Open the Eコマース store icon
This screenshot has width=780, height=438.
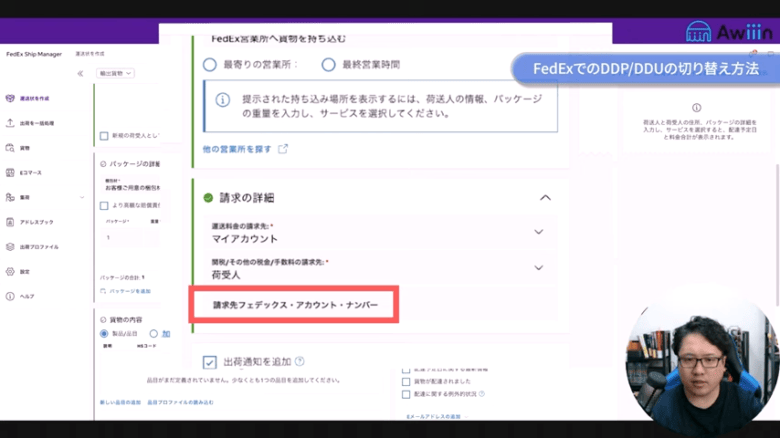(x=10, y=173)
